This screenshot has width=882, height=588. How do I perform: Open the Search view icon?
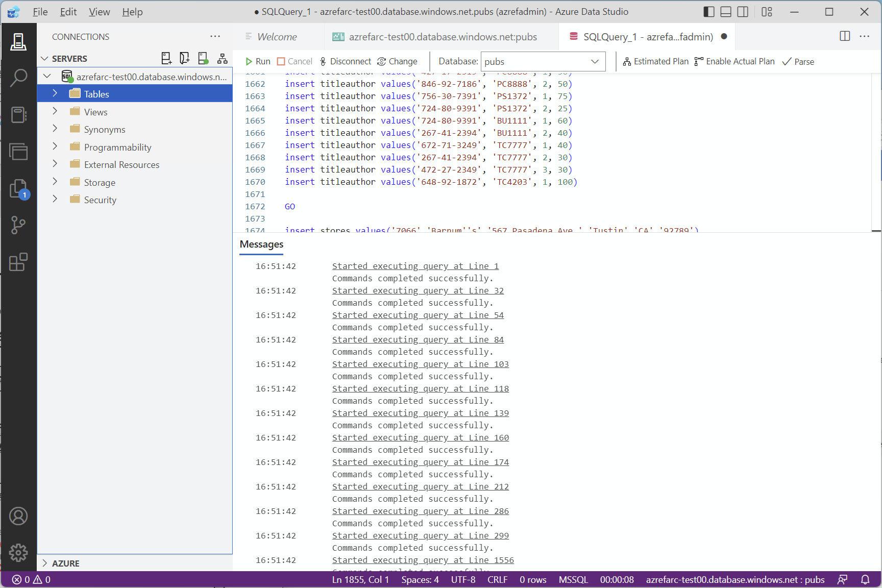tap(18, 78)
